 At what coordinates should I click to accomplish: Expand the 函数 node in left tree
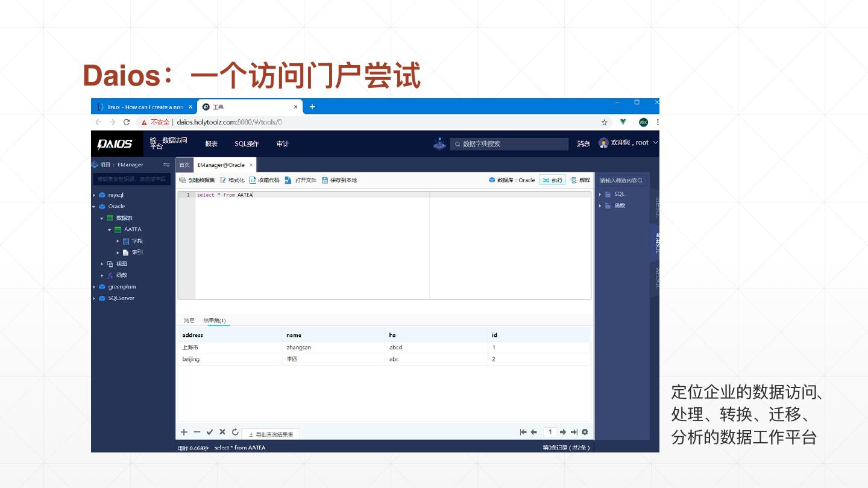102,275
